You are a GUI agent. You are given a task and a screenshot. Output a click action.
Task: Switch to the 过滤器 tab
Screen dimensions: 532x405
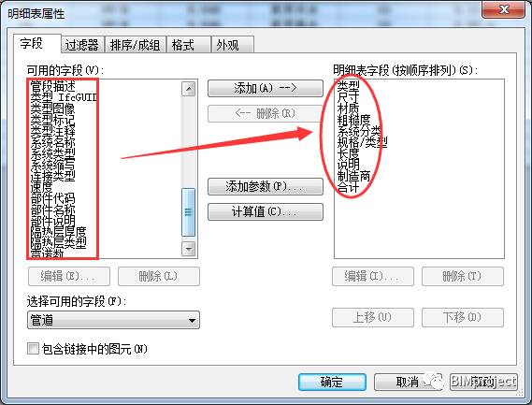82,45
